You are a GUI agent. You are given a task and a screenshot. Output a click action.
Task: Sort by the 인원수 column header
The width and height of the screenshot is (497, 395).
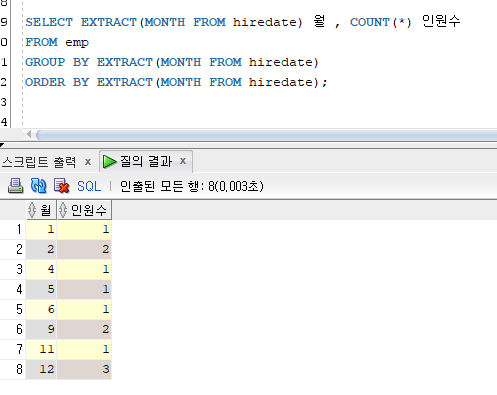(84, 210)
